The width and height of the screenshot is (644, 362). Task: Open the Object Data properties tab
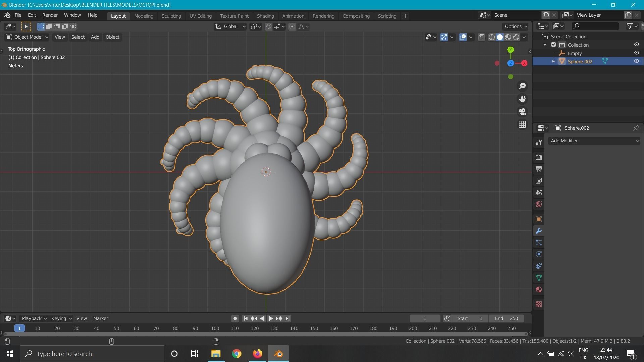pyautogui.click(x=539, y=278)
